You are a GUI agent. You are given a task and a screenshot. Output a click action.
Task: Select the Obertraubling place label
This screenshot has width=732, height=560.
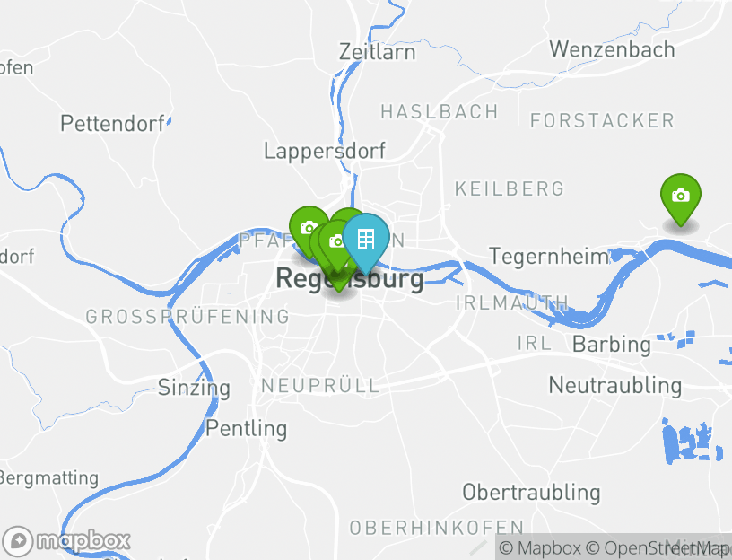tap(531, 493)
